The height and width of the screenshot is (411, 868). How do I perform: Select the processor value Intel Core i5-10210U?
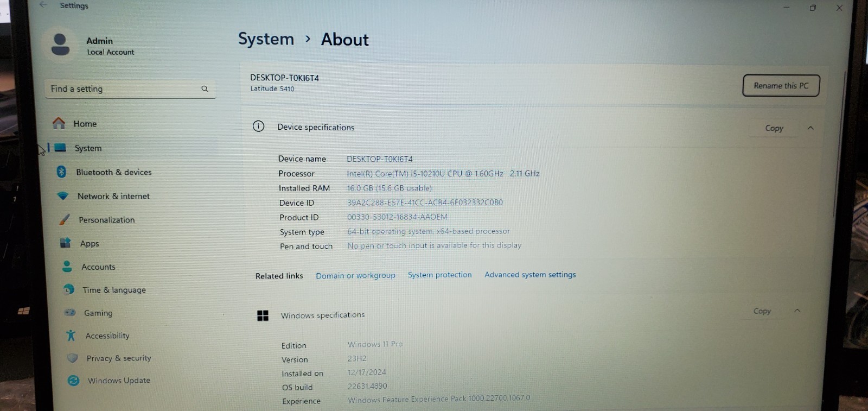point(443,174)
